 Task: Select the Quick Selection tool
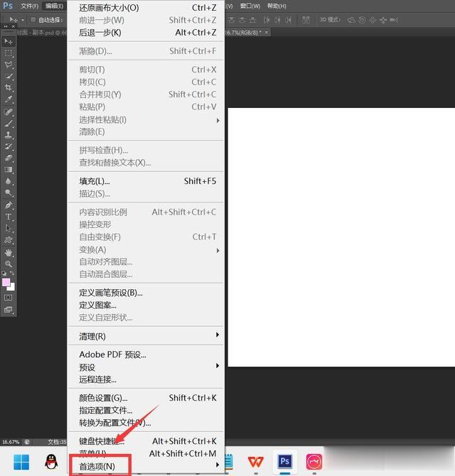click(x=9, y=76)
